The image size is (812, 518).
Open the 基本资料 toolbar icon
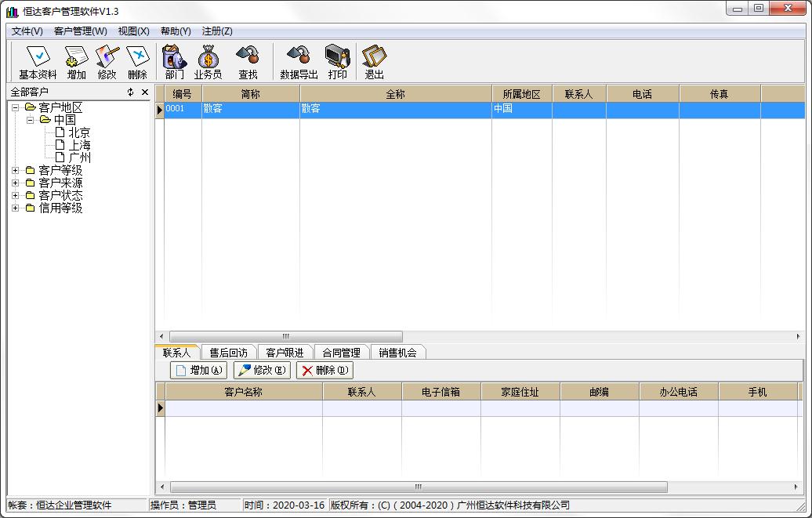[38, 62]
